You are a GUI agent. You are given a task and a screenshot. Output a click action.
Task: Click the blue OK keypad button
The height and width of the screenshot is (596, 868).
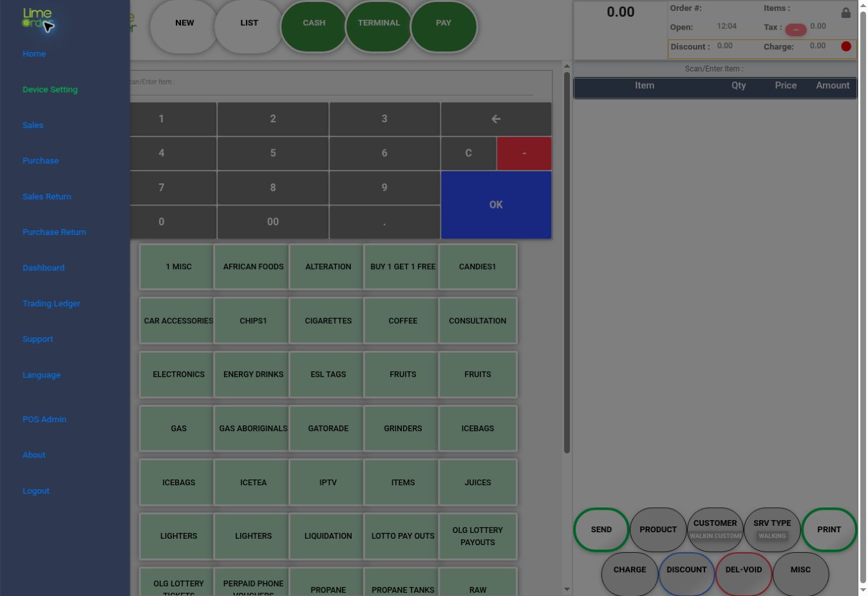tap(496, 205)
